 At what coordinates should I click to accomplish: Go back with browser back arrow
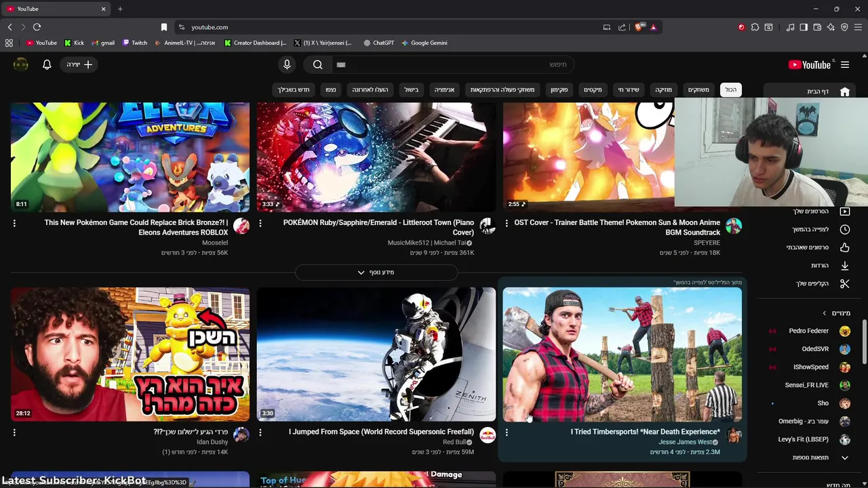point(9,27)
